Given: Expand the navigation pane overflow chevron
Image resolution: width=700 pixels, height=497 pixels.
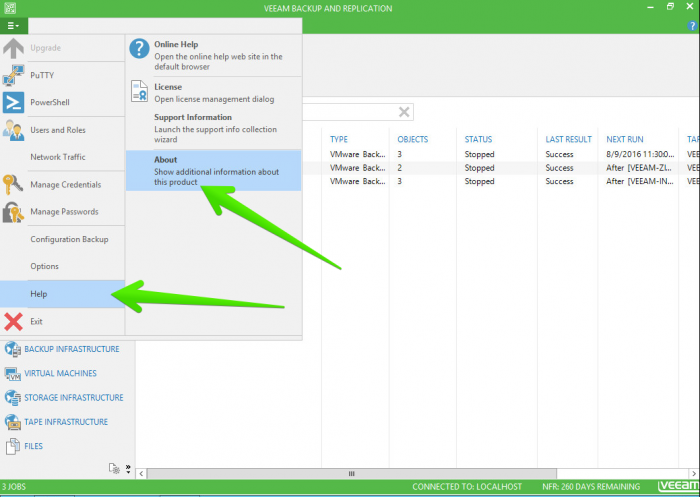Looking at the screenshot, I should (x=128, y=468).
